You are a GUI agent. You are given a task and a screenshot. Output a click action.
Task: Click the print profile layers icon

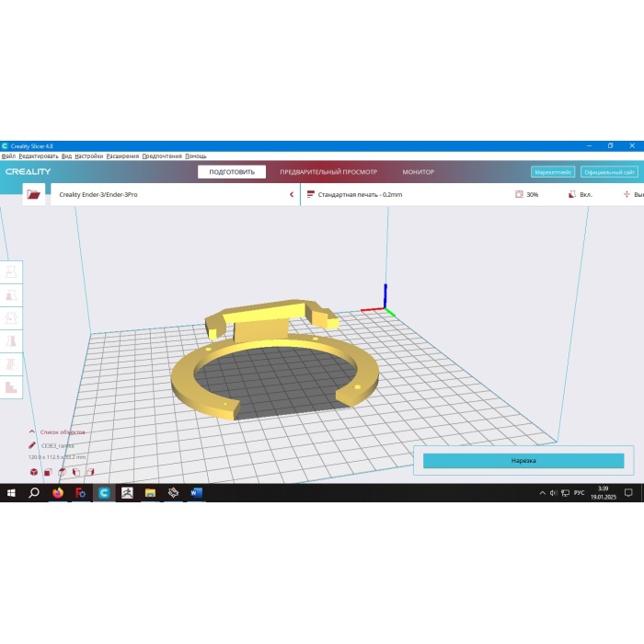(311, 194)
